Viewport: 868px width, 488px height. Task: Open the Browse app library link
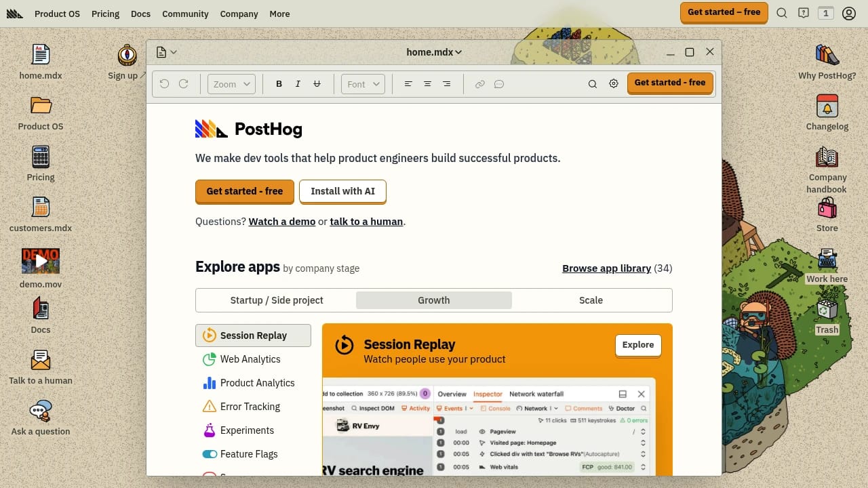[x=606, y=268]
